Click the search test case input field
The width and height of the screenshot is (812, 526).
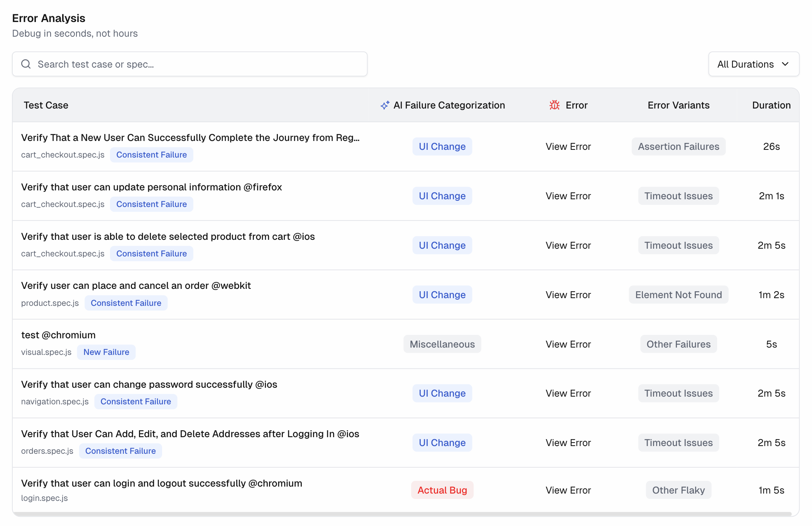(189, 64)
